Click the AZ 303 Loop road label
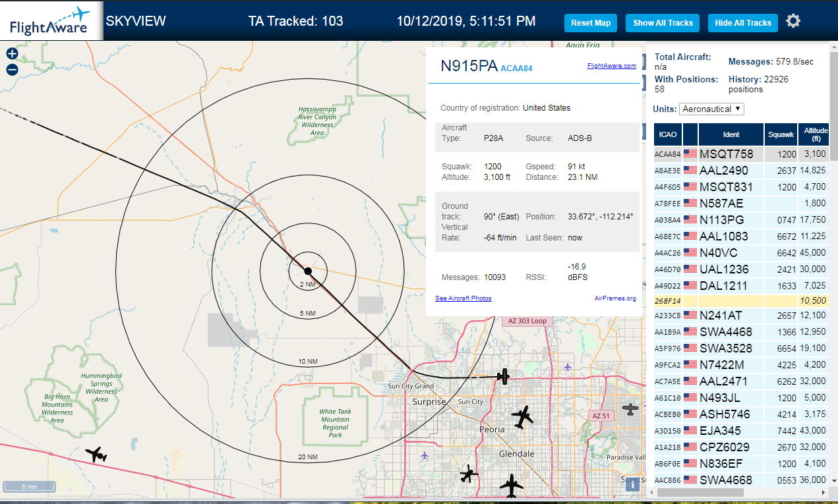The image size is (838, 504). pyautogui.click(x=527, y=321)
